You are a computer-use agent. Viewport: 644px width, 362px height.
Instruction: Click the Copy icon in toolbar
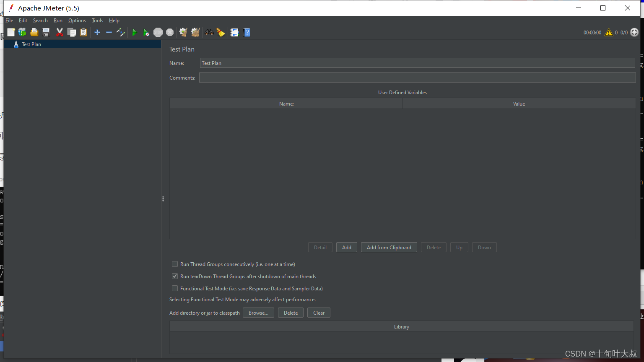pyautogui.click(x=72, y=32)
